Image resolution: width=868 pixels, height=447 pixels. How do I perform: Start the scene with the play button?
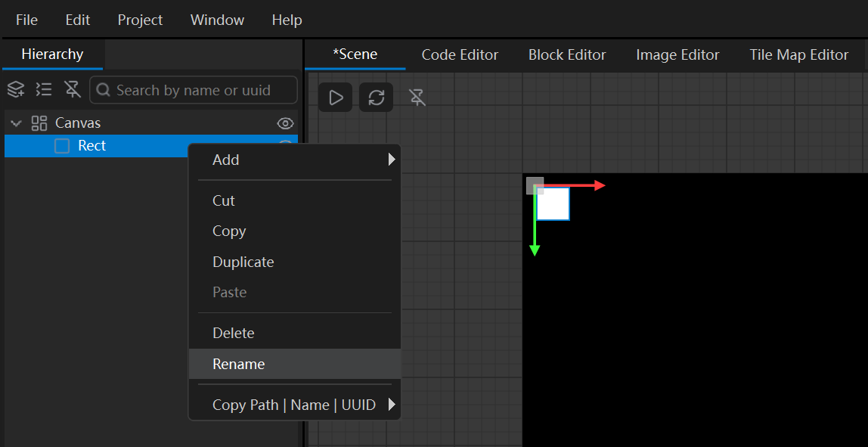pos(336,98)
